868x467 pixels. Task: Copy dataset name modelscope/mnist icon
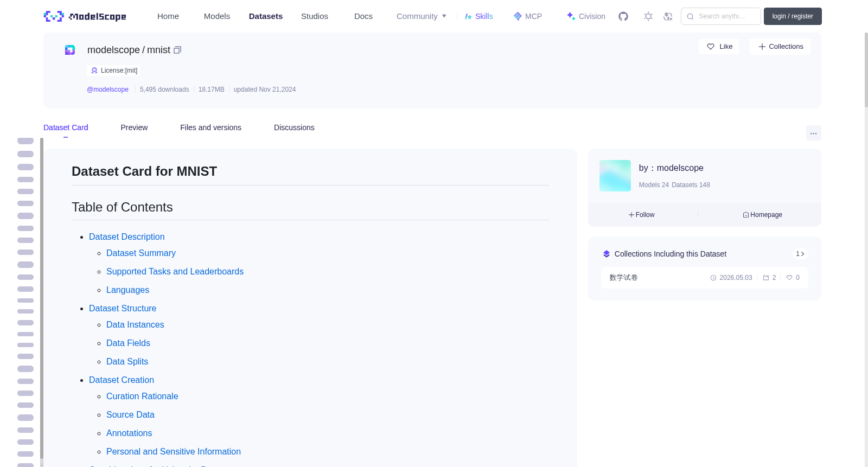[177, 50]
